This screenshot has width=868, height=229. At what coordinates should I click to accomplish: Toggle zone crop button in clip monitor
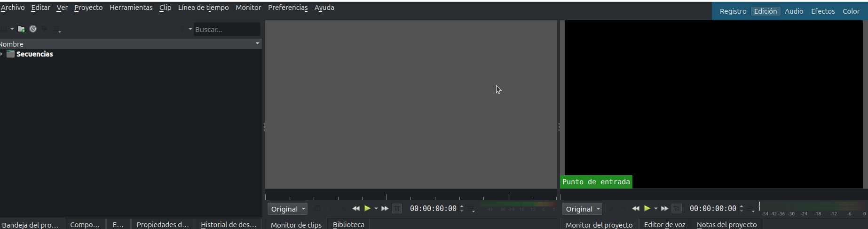[397, 209]
